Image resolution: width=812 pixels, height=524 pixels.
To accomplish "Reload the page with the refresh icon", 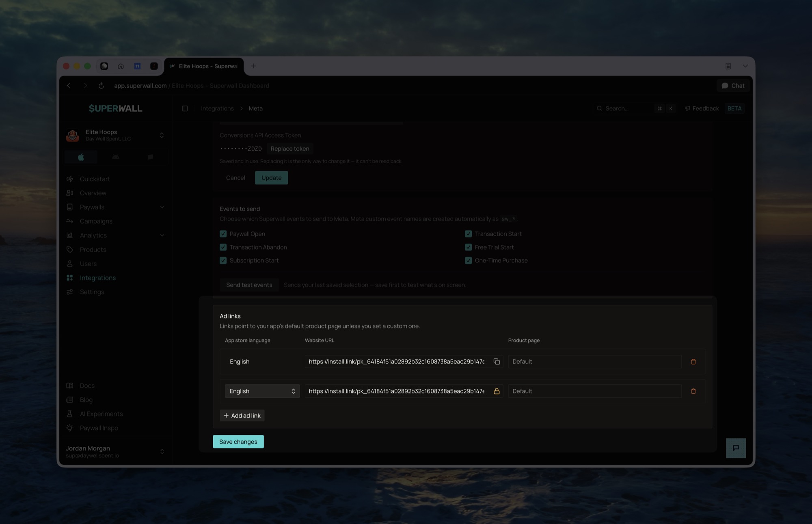I will click(101, 86).
